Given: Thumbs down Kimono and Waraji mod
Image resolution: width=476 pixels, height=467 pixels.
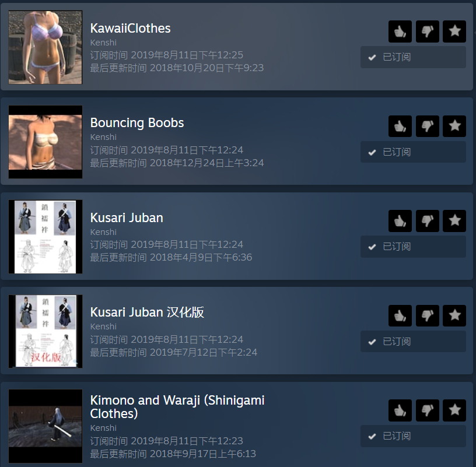Looking at the screenshot, I should tap(428, 410).
